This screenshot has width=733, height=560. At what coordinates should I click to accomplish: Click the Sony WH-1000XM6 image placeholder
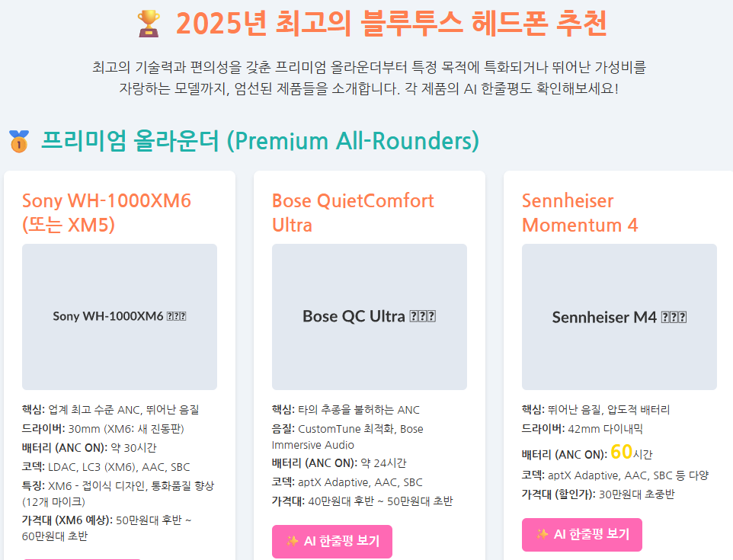tap(120, 316)
